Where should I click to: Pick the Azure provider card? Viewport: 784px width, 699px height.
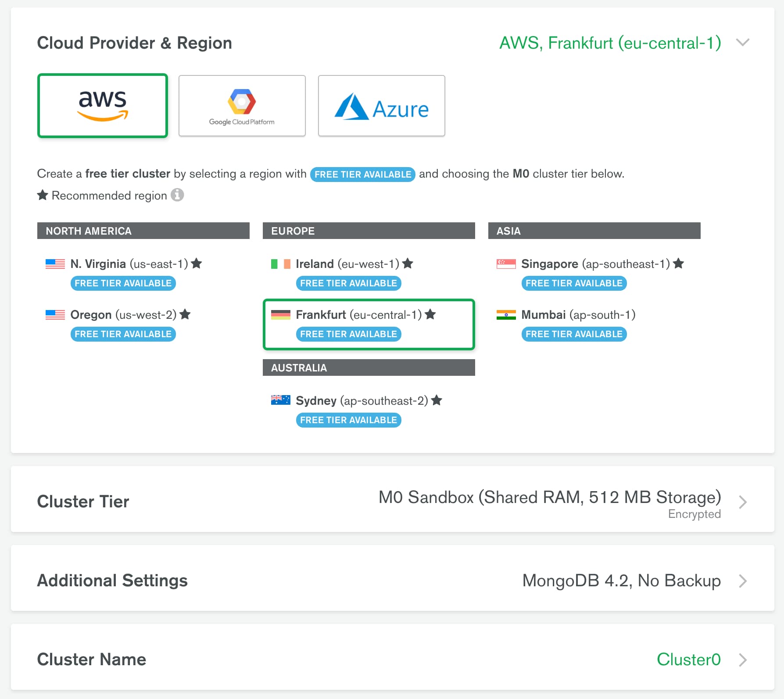point(382,106)
